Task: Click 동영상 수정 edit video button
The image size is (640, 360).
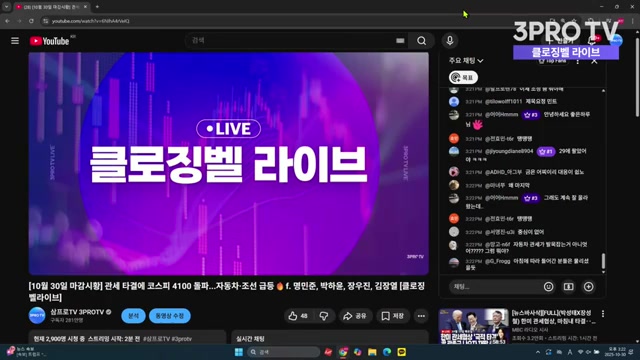Action: [170, 316]
